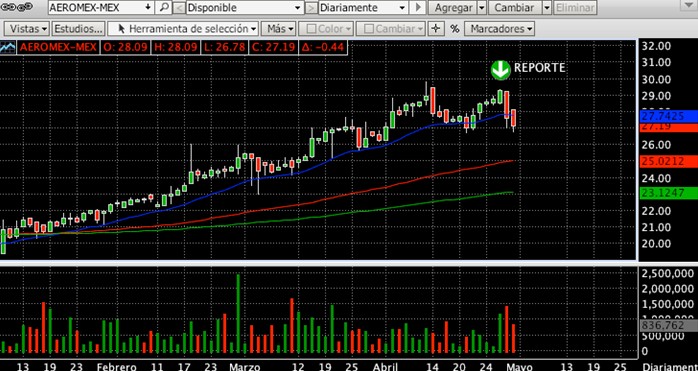This screenshot has height=371, width=698.
Task: Click the left arrow before Disponible
Action: tap(179, 8)
